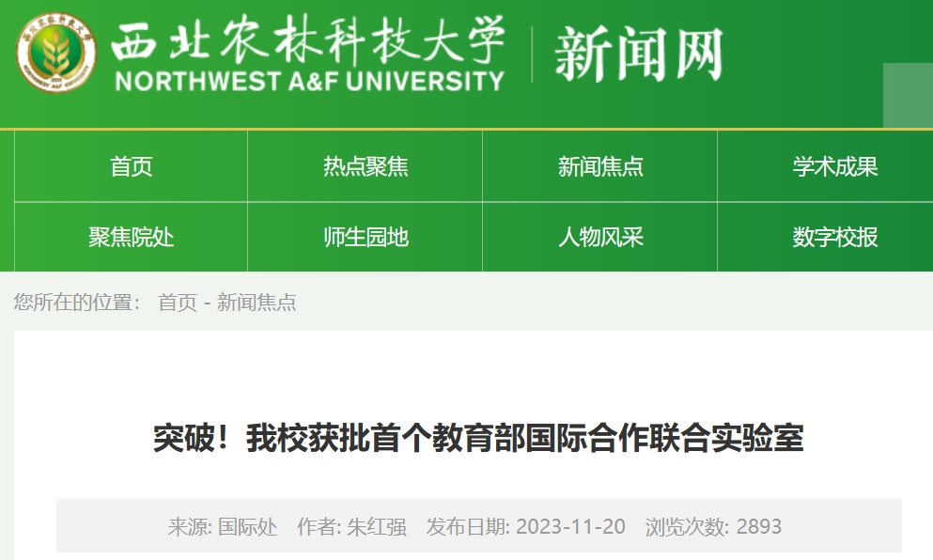
Task: Open the 学术成果 navigation section
Action: click(x=834, y=167)
